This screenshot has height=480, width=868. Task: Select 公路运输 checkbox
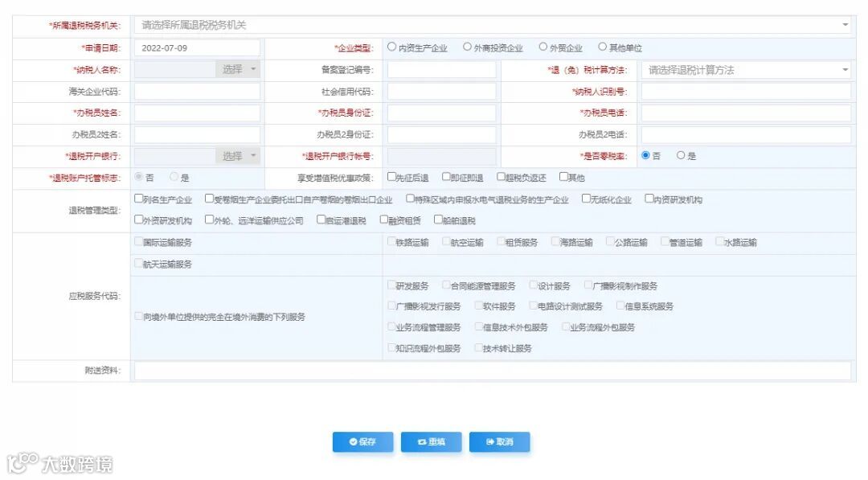pyautogui.click(x=610, y=241)
